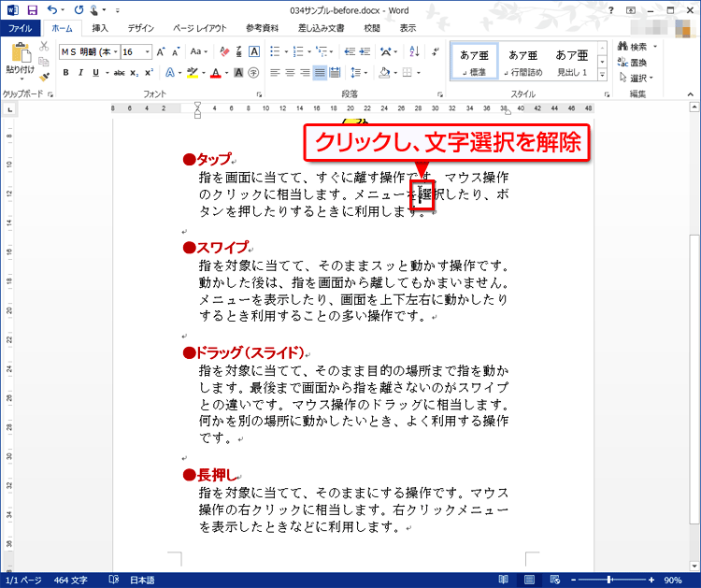Image resolution: width=701 pixels, height=588 pixels.
Task: Toggle underline formatting
Action: (x=95, y=72)
